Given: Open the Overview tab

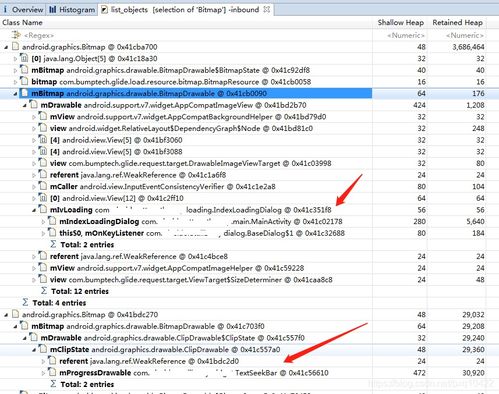Looking at the screenshot, I should click(23, 10).
